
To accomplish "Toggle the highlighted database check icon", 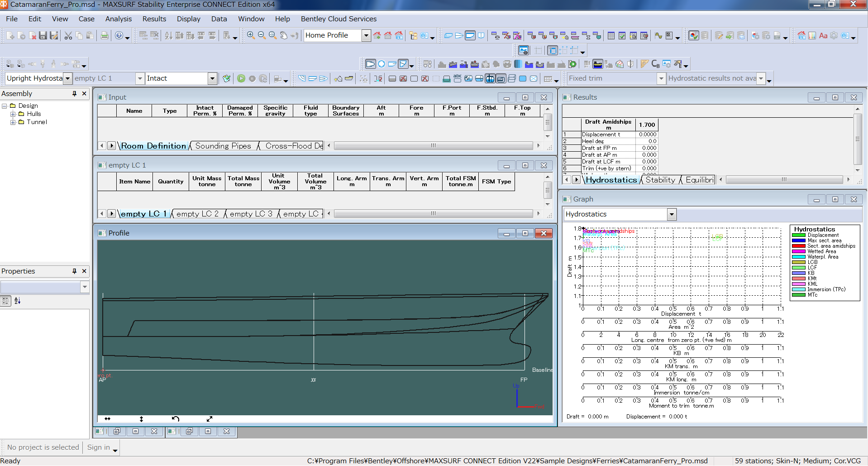I will pyautogui.click(x=693, y=35).
